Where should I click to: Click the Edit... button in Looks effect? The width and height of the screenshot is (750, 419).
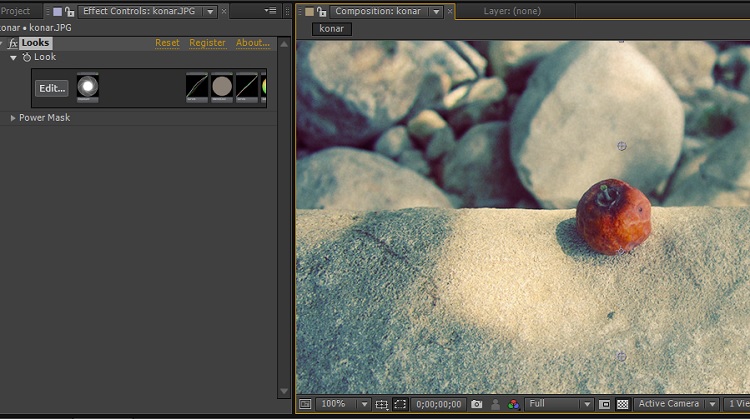click(x=52, y=88)
